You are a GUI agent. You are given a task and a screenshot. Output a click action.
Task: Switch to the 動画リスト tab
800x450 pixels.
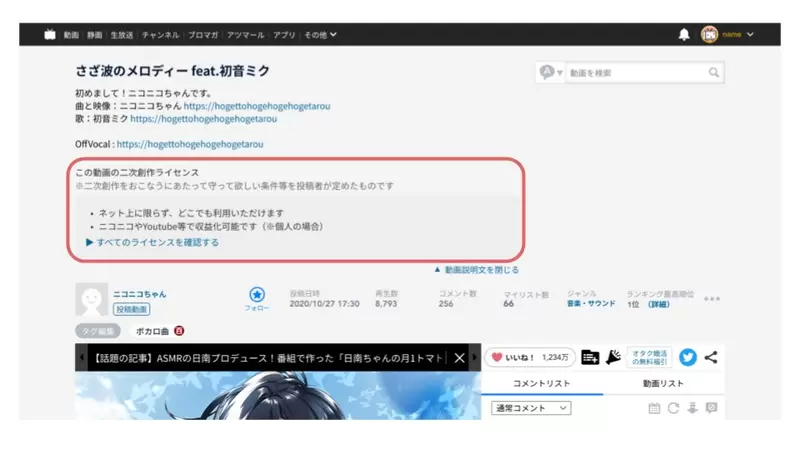(x=663, y=383)
